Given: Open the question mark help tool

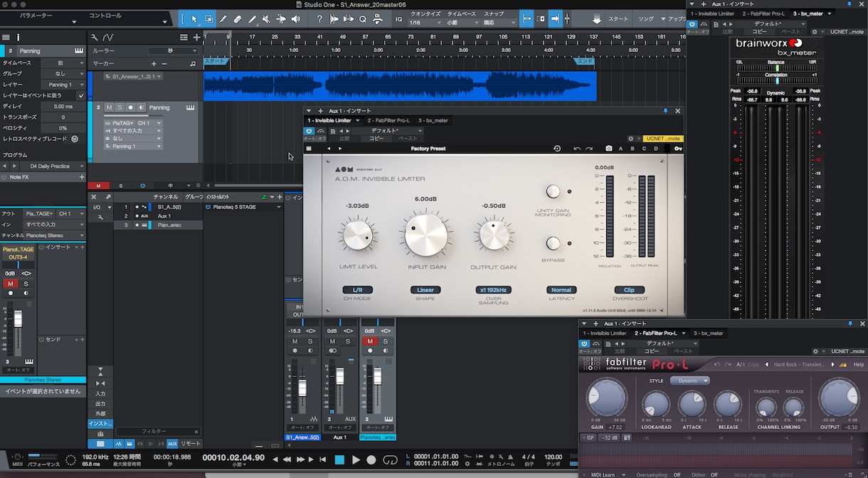Looking at the screenshot, I should point(319,19).
